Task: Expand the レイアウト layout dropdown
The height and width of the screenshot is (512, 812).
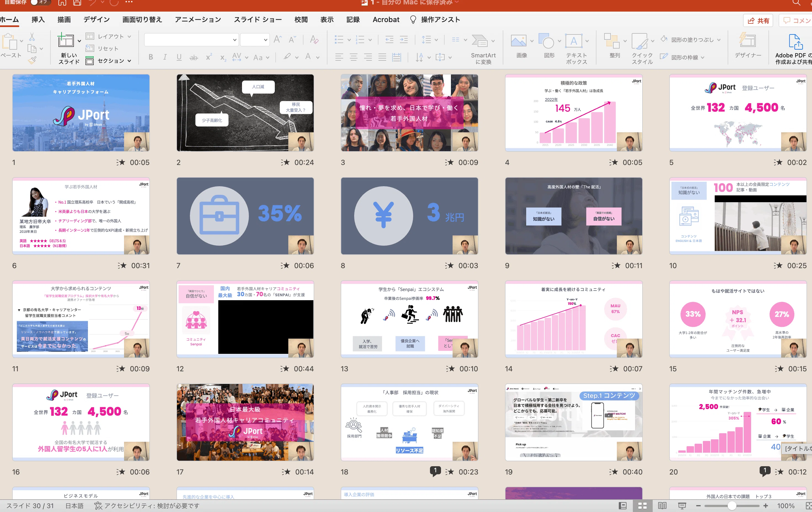Action: (129, 36)
